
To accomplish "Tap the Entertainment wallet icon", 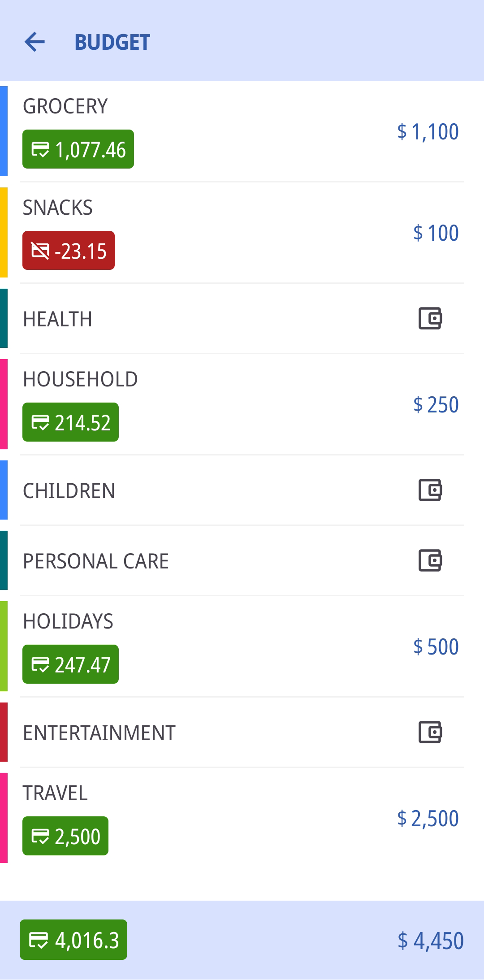I will [x=430, y=732].
